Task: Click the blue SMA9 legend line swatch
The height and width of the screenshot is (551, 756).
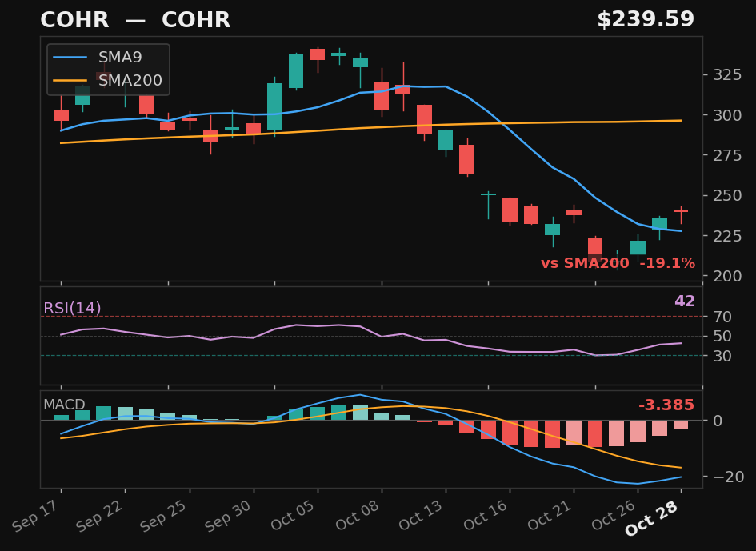Action: click(x=70, y=58)
